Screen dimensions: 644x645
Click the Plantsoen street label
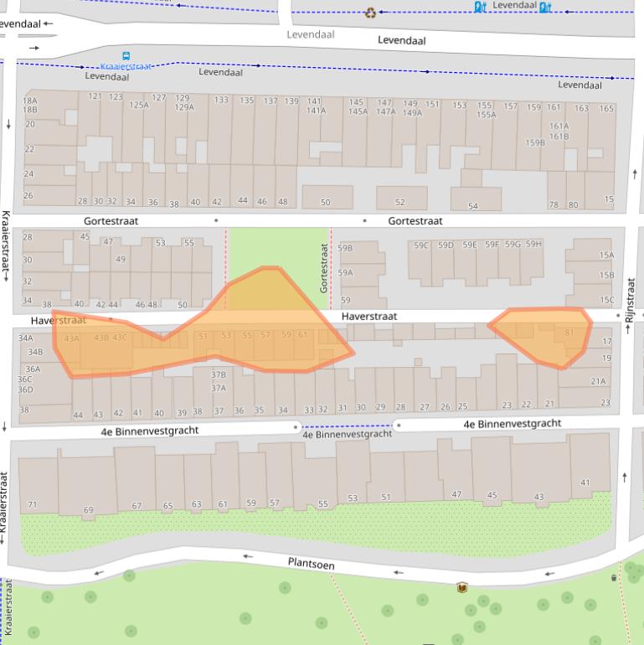coord(311,564)
